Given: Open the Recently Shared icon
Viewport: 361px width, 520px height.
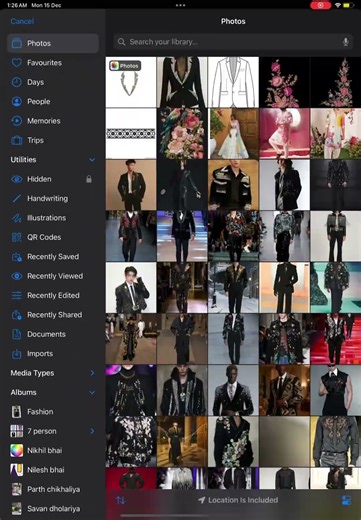Looking at the screenshot, I should pyautogui.click(x=17, y=315).
